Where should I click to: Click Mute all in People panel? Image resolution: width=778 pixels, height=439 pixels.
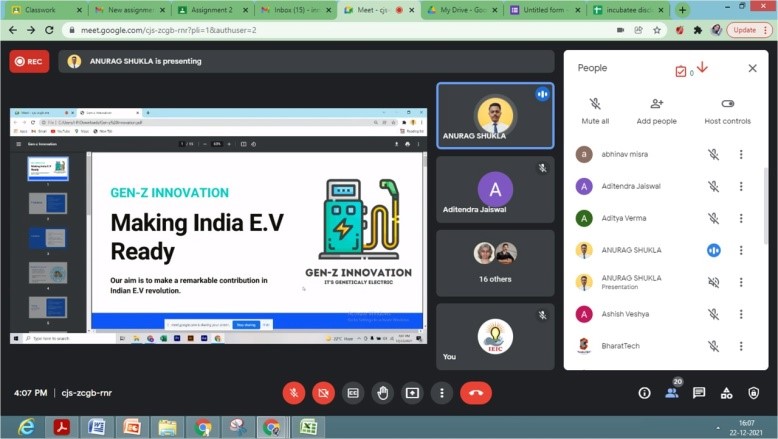595,111
